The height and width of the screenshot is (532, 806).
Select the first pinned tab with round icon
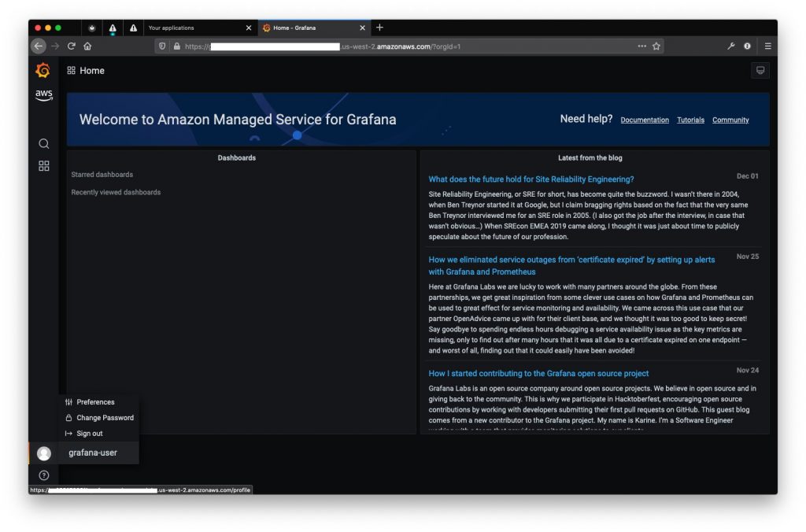click(91, 28)
